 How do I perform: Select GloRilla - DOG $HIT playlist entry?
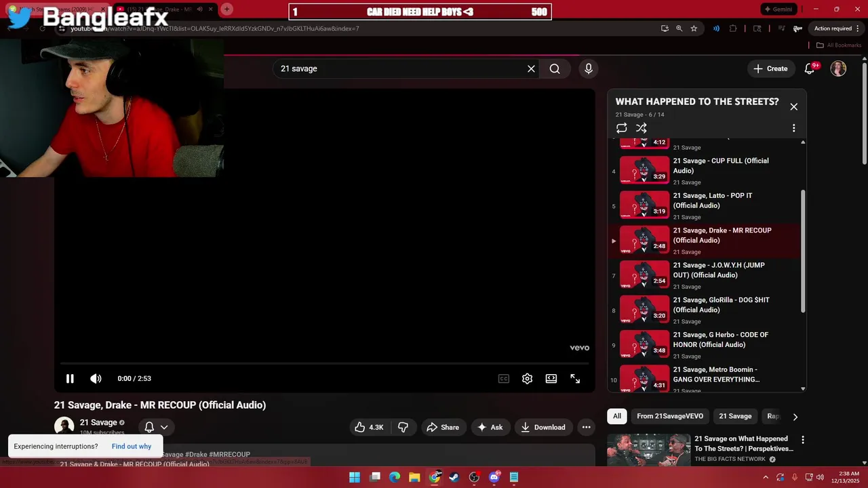pos(705,310)
